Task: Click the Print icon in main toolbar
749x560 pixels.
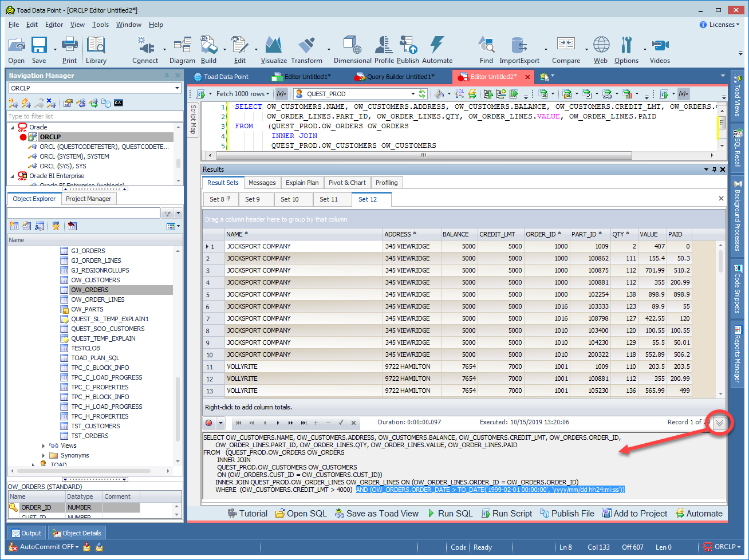Action: click(x=69, y=45)
